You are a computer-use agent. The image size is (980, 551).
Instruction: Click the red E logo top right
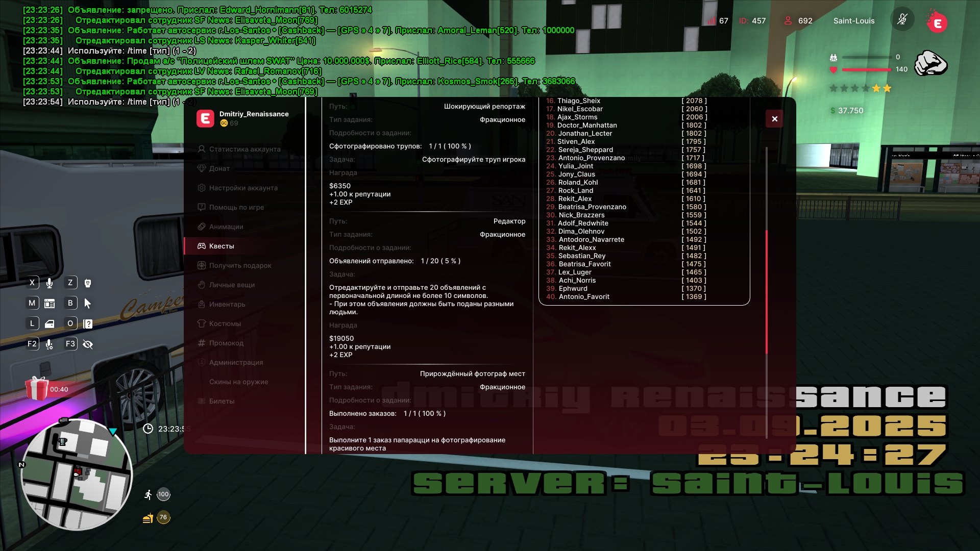pyautogui.click(x=937, y=22)
